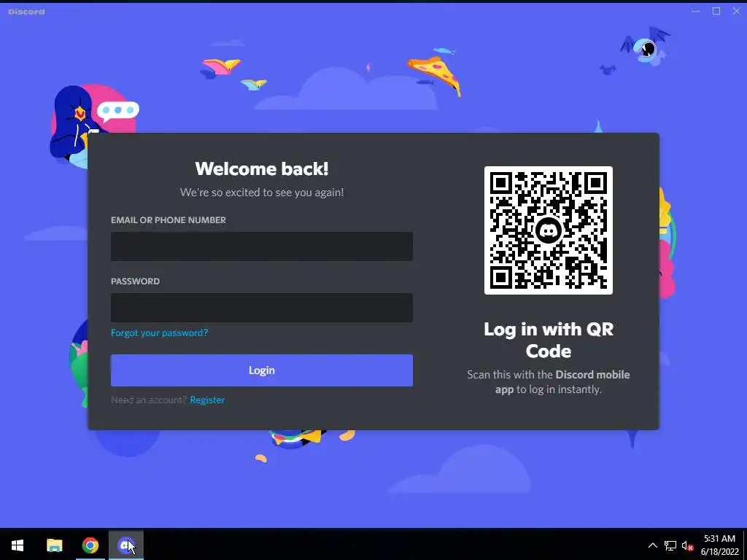Open the Forgot your password link
The image size is (747, 560).
point(159,332)
